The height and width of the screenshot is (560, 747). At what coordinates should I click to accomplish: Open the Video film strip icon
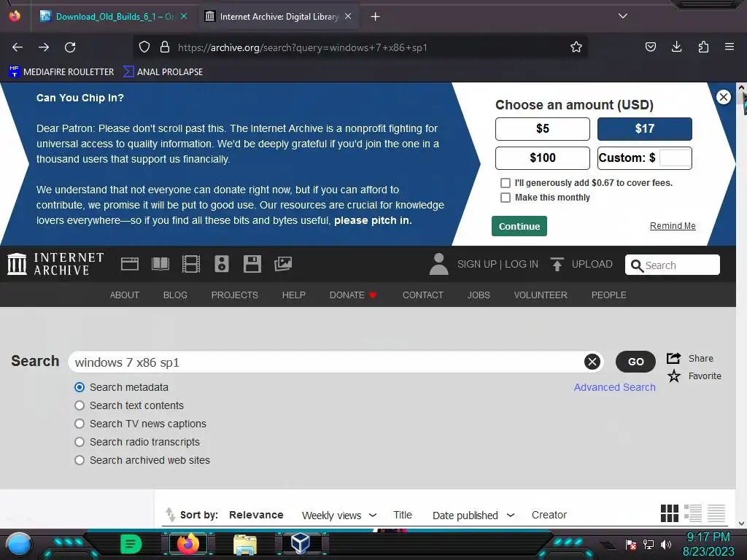pyautogui.click(x=191, y=264)
